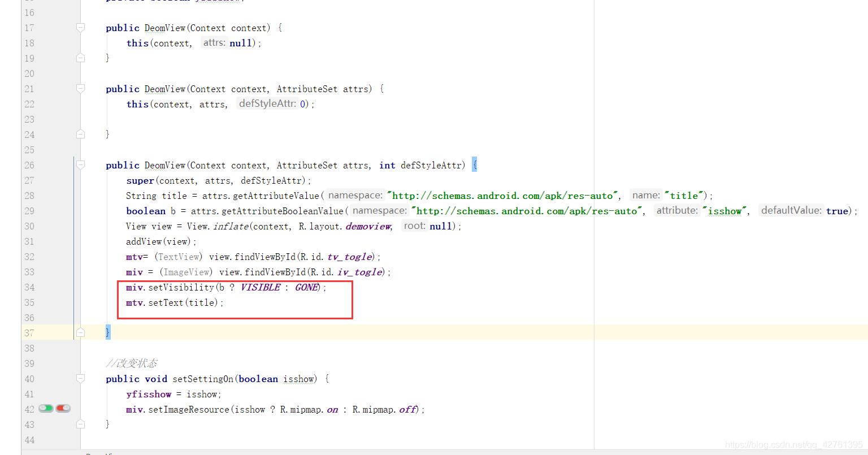This screenshot has height=455, width=868.
Task: Click fold arrow beside line 17 constructor
Action: click(x=80, y=26)
